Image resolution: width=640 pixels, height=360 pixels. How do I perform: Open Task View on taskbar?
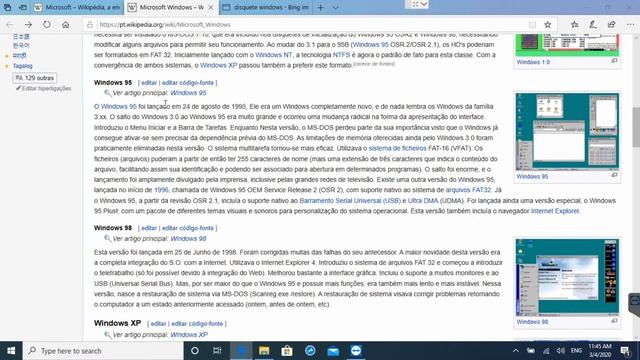pyautogui.click(x=217, y=351)
